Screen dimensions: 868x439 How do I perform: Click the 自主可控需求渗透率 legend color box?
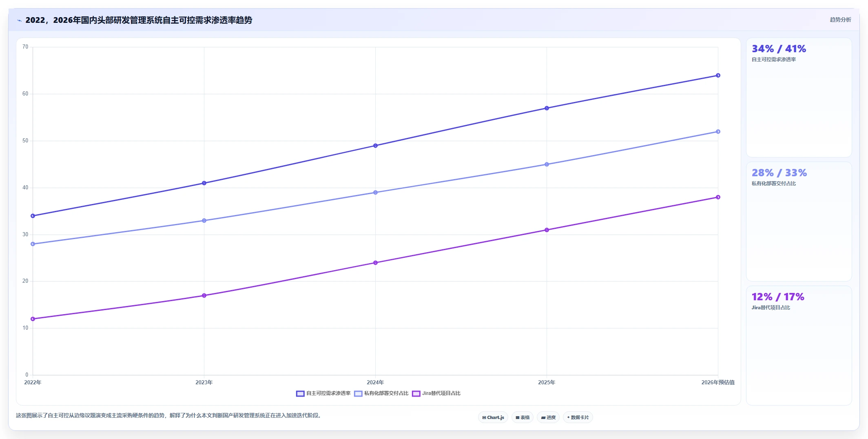[x=300, y=393]
